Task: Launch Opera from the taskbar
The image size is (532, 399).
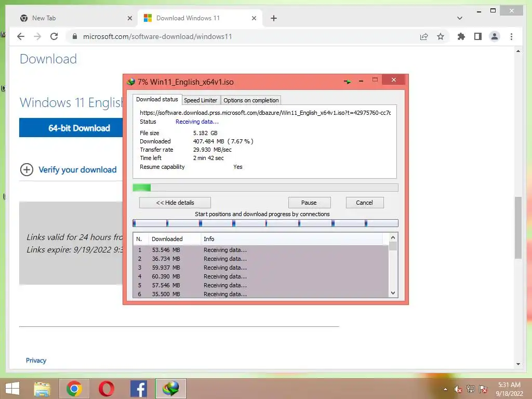Action: [107, 389]
